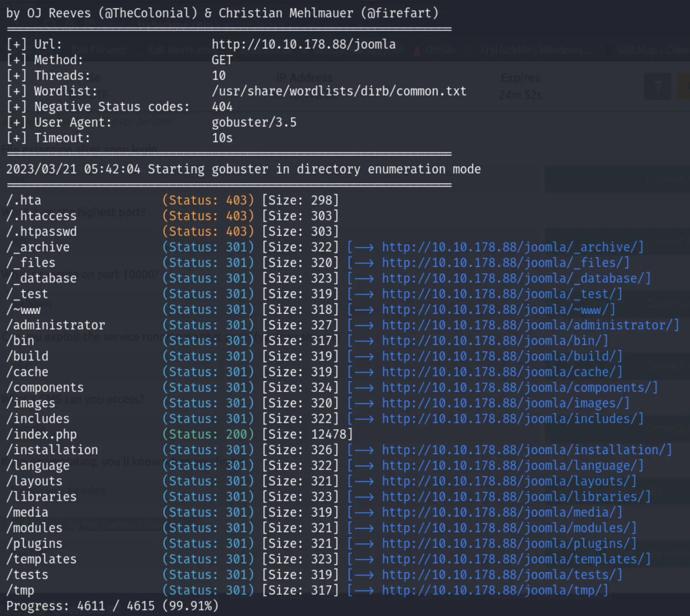Click the gobuster/3.5 user agent text

[x=254, y=122]
